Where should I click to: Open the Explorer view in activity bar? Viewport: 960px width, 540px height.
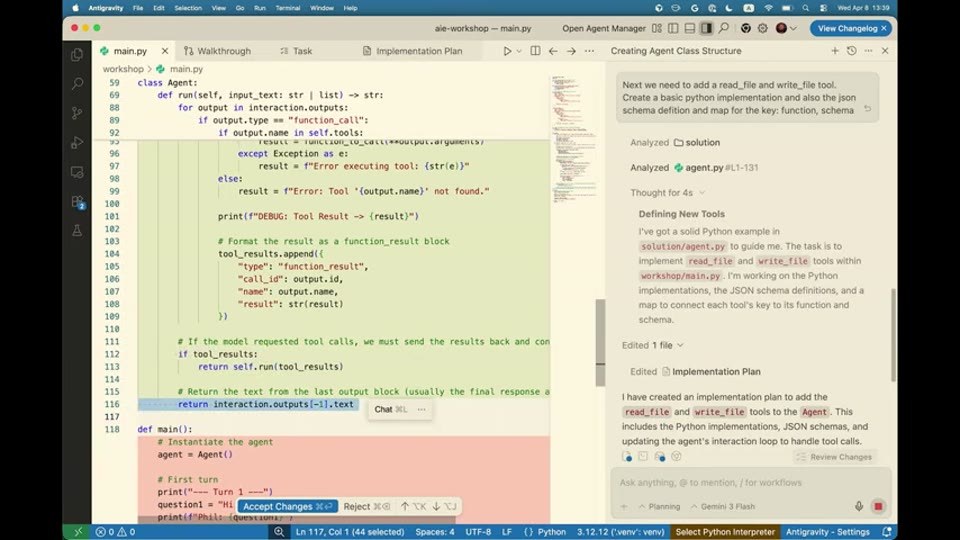(x=77, y=54)
